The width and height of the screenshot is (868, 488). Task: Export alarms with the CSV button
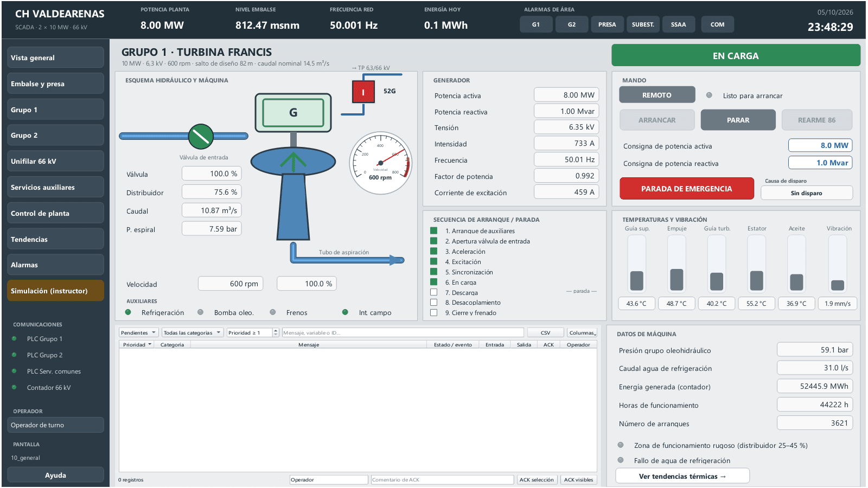click(x=545, y=332)
